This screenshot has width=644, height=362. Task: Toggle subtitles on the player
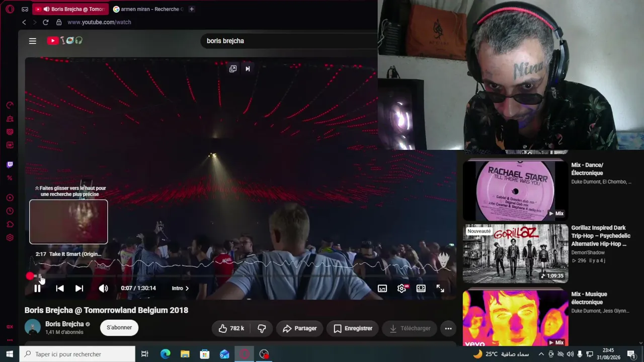coord(382,288)
